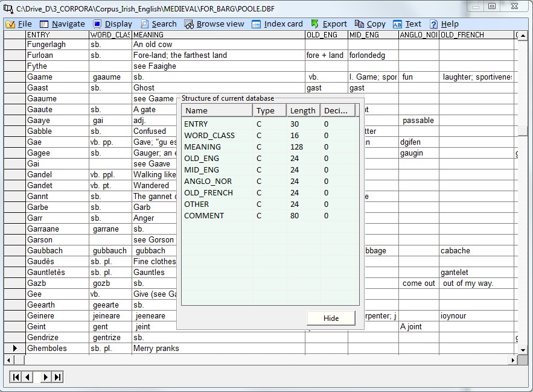The height and width of the screenshot is (392, 533).
Task: Click the horizontal scrollbar right arrow
Action: [513, 360]
